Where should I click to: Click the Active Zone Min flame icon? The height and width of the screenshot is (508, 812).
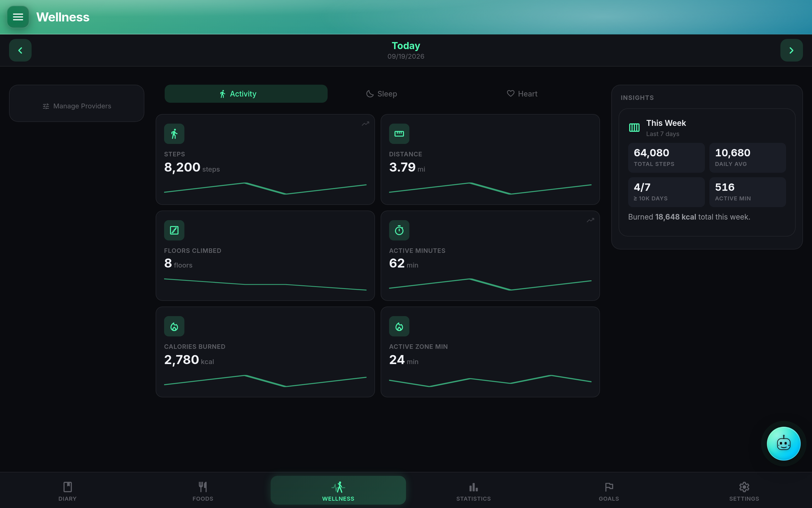point(399,326)
